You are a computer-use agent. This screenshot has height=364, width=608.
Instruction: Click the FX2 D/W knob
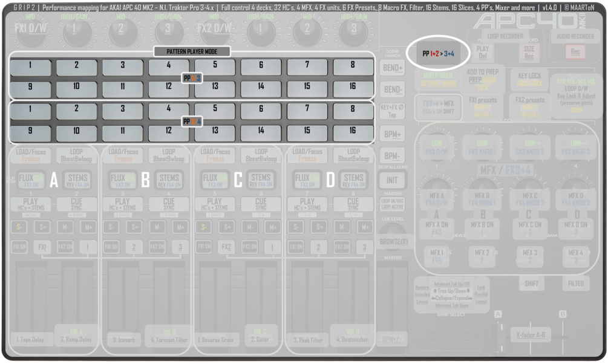click(x=214, y=30)
